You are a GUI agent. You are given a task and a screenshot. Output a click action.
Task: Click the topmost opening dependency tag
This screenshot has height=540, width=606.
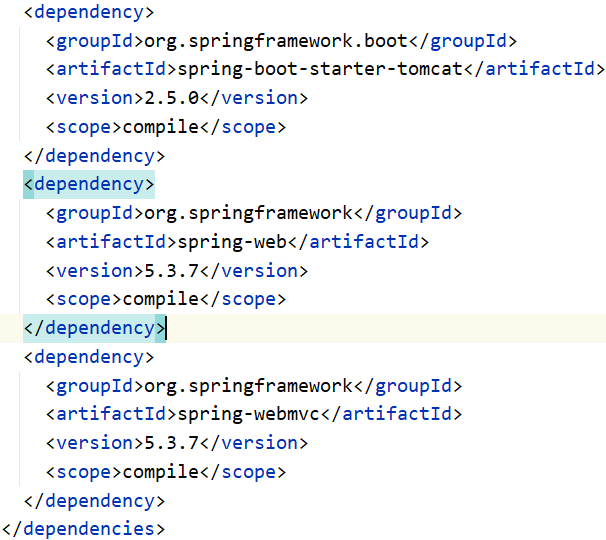[88, 13]
